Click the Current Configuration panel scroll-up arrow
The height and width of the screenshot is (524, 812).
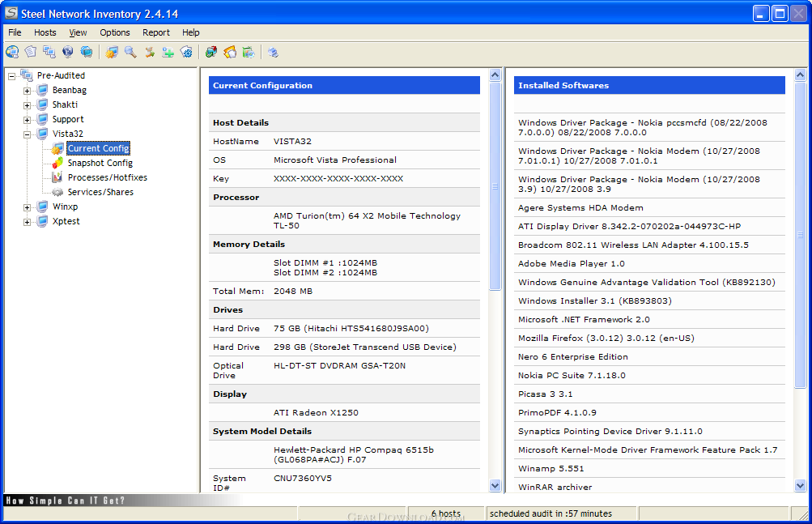495,75
